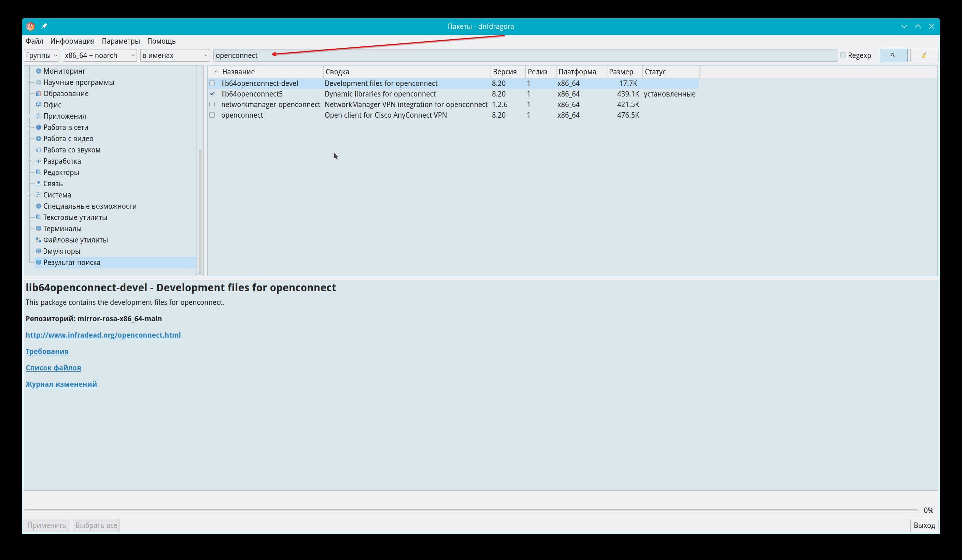962x560 pixels.
Task: Uncheck the lib64openconnect5 package checkbox
Action: [212, 94]
